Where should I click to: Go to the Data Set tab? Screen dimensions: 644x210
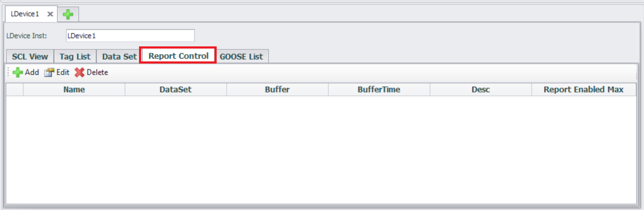[119, 57]
